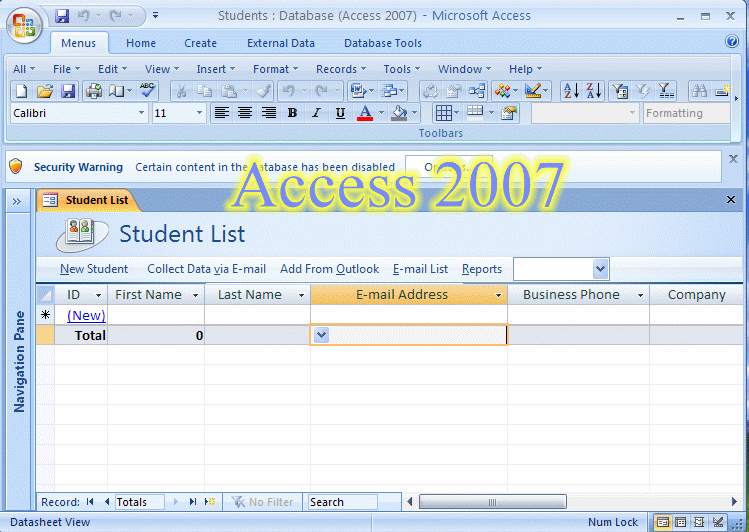Click the Office button logo

24,25
